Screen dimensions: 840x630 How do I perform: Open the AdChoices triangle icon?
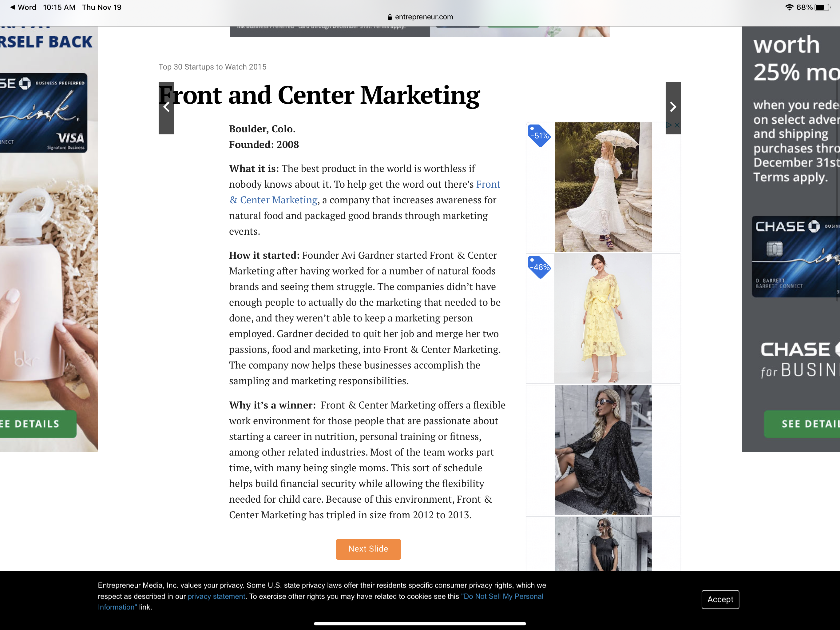tap(669, 125)
